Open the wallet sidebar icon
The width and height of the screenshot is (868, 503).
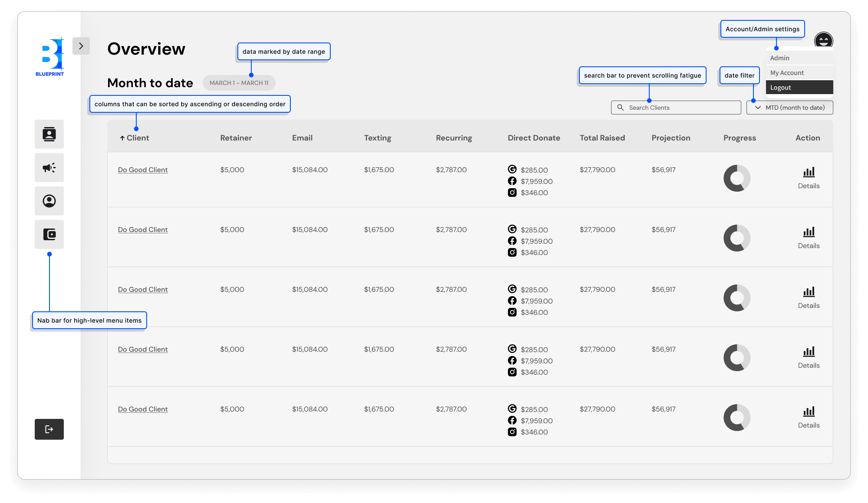(x=49, y=235)
